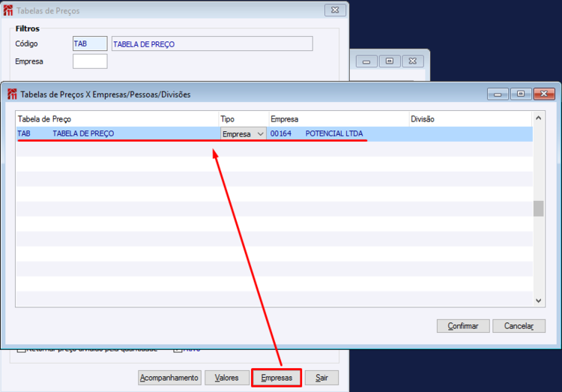Open the Tipo dropdown showing Empresa

coord(243,133)
